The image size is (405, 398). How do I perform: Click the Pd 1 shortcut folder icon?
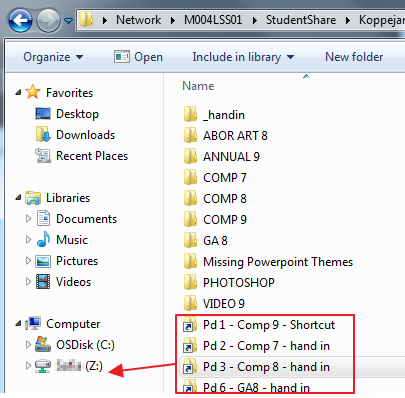pos(190,324)
